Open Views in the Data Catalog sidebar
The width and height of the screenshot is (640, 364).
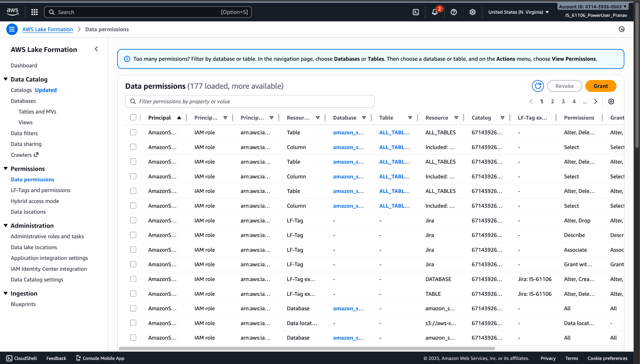point(25,122)
